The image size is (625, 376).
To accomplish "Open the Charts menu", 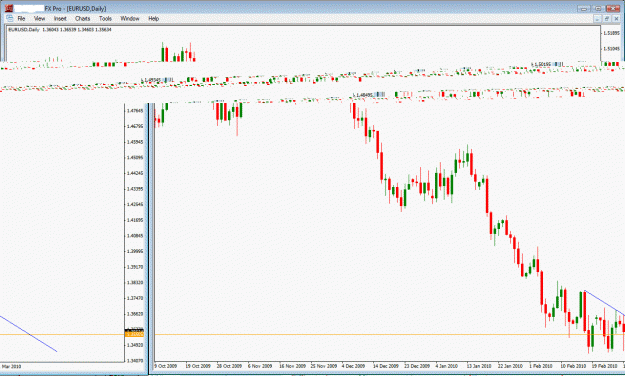I will point(83,18).
